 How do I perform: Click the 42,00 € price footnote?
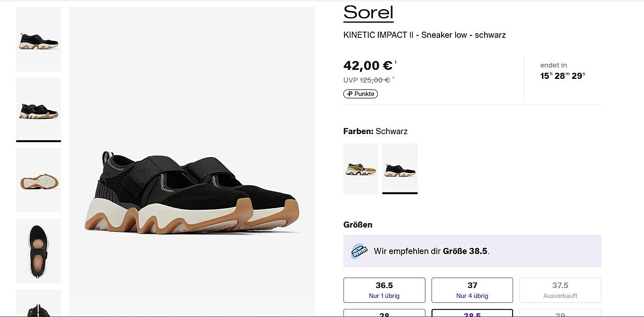click(396, 62)
